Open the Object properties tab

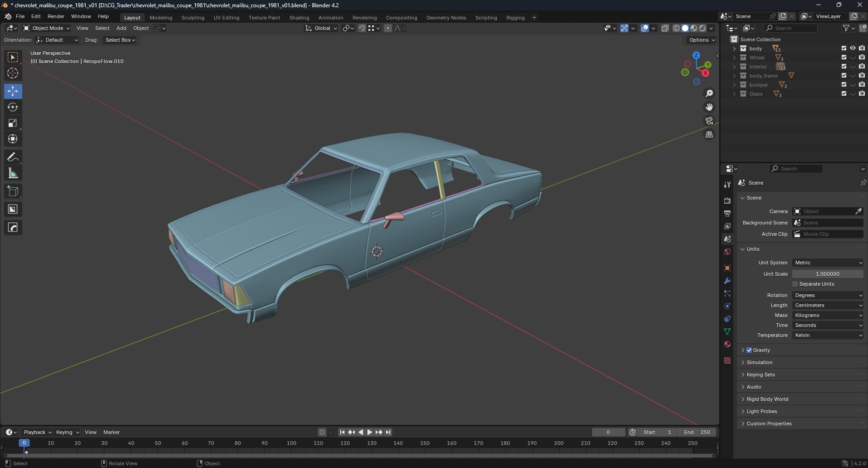point(727,268)
